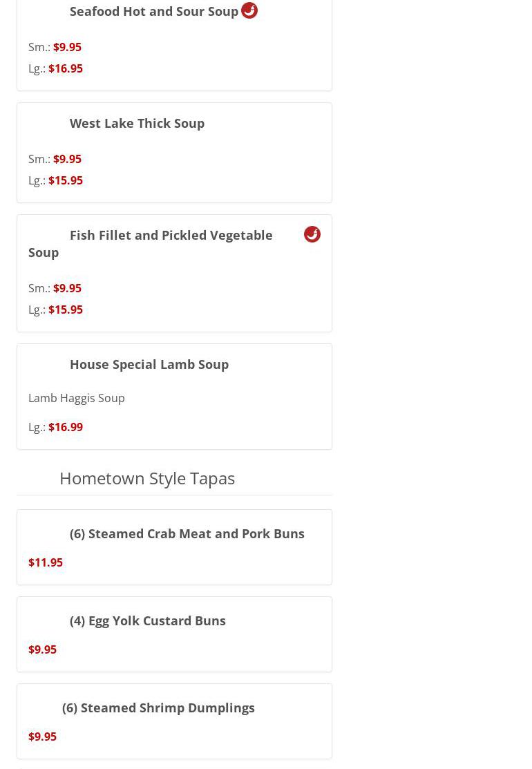Select large $15.95 Fish Fillet Pickled Vegetable Soup
Image resolution: width=532 pixels, height=769 pixels.
point(65,310)
